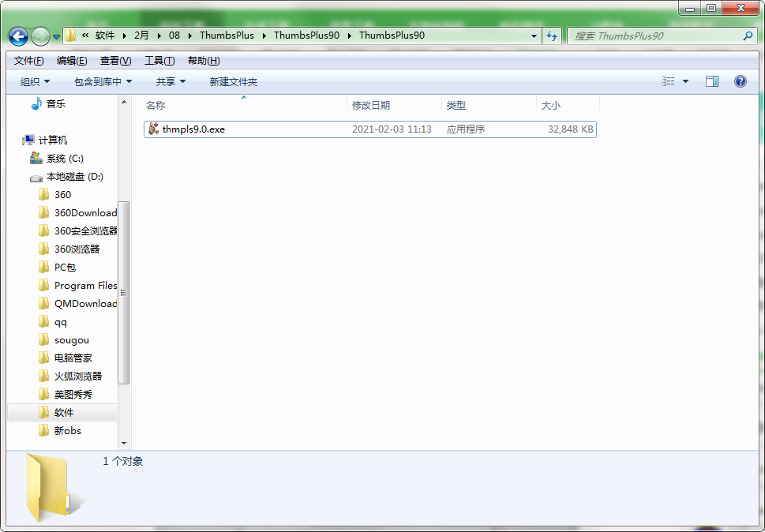Click the folder icon in the address bar
This screenshot has width=765, height=532.
(70, 36)
